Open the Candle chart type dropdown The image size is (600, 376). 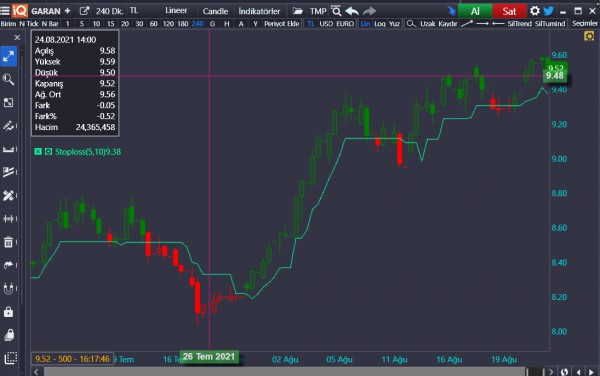(215, 11)
